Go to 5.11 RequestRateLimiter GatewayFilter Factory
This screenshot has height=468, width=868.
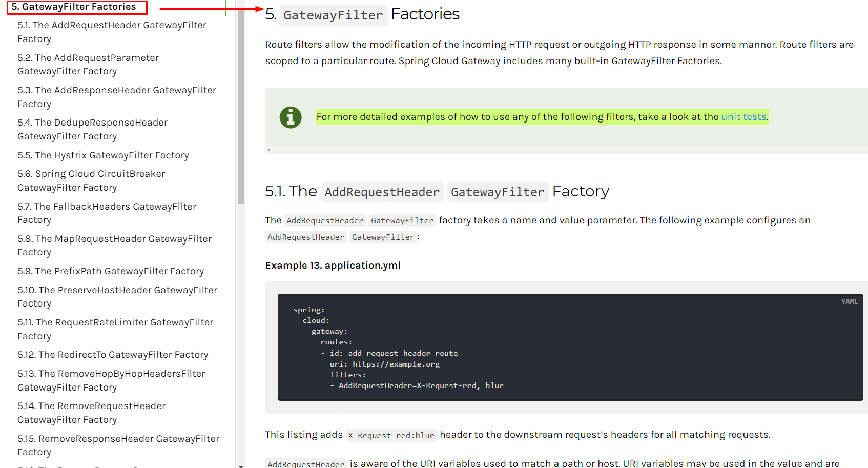coord(115,329)
